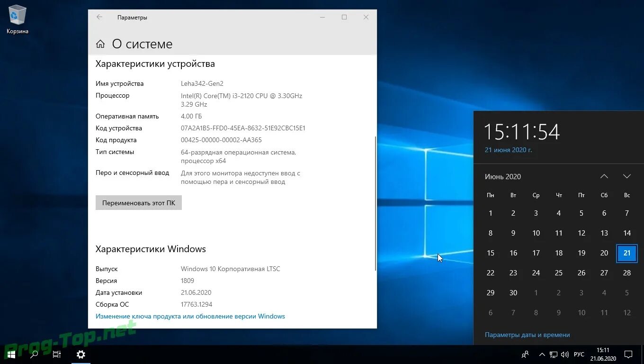This screenshot has width=644, height=364.
Task: Open the Start menu
Action: point(10,354)
